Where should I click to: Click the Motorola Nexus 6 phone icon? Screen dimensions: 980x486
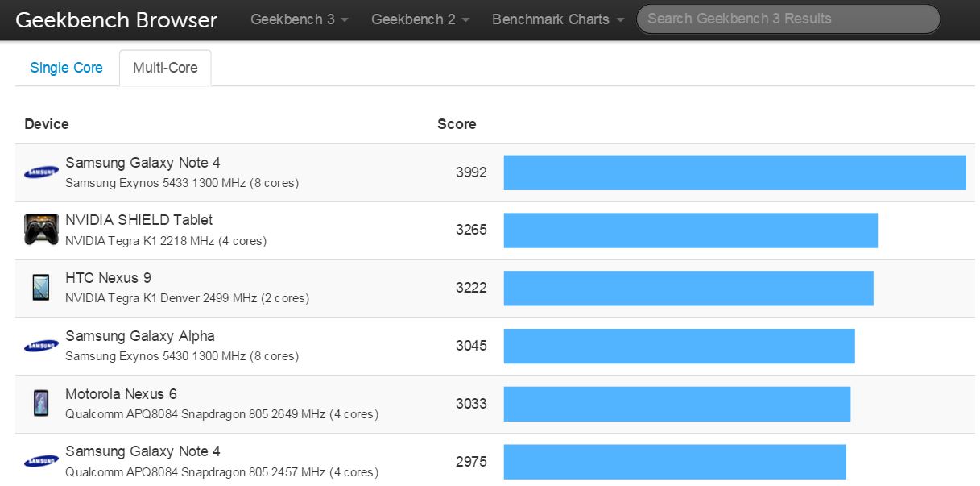(x=41, y=403)
